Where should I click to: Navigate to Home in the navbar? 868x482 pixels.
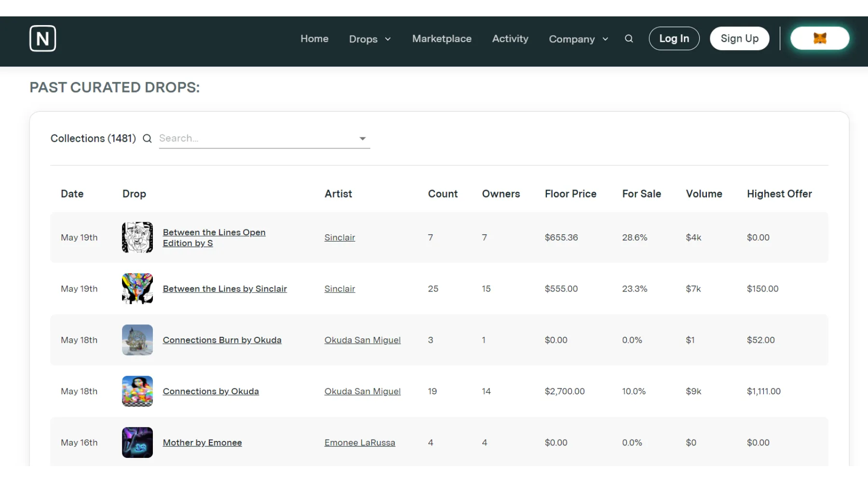[x=314, y=39]
